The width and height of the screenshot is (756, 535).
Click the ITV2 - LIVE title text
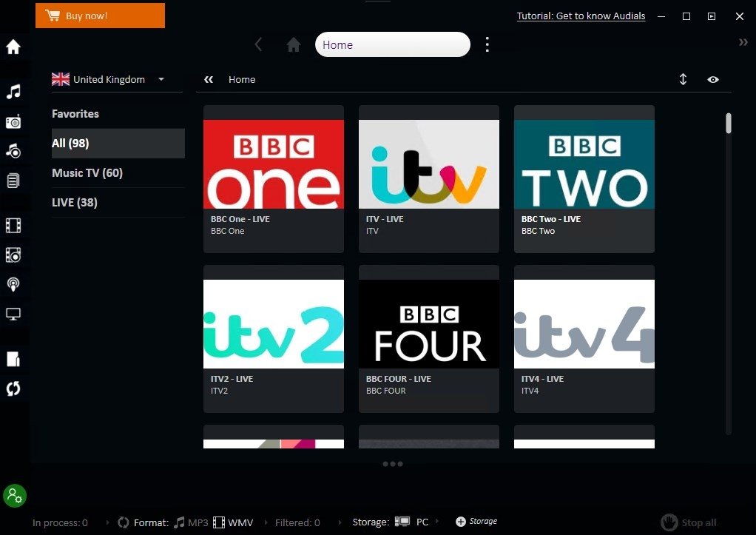click(232, 379)
